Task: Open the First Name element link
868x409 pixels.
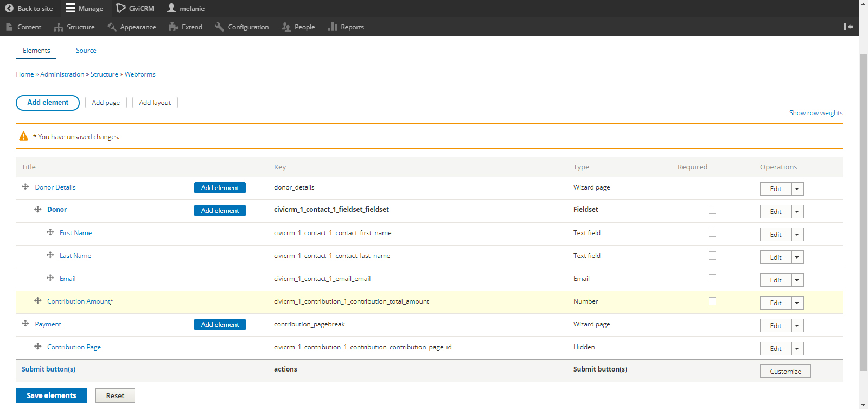Action: tap(75, 233)
